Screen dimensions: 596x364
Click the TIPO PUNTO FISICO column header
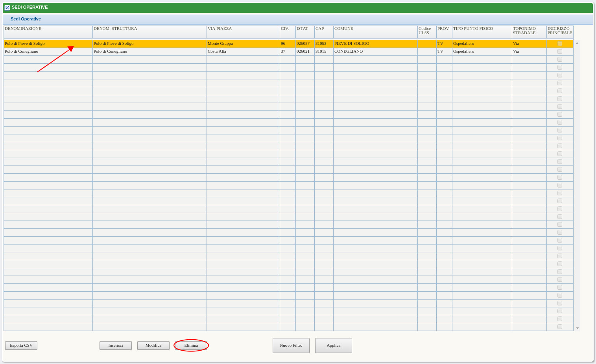[473, 29]
